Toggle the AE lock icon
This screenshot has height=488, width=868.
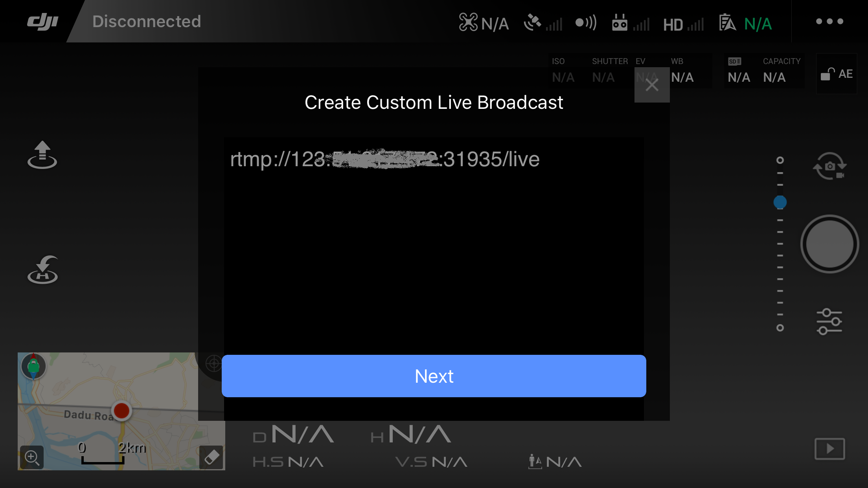click(x=837, y=74)
